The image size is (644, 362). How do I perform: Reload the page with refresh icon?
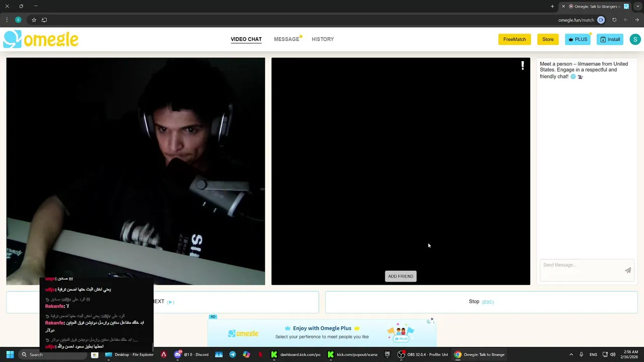coord(614,20)
